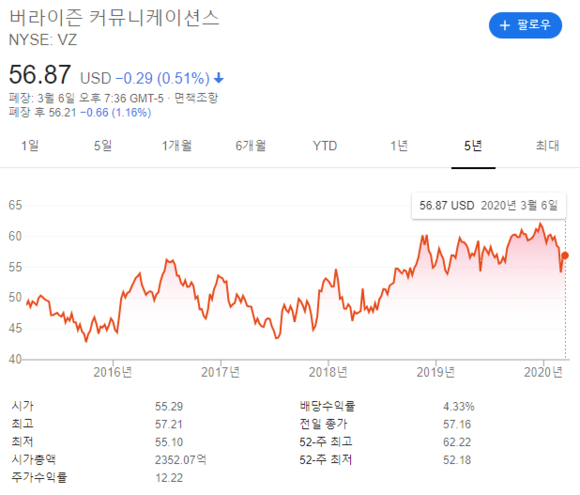The width and height of the screenshot is (580, 495).
Task: Click the 52-주 최저 value 52.18
Action: point(457,460)
